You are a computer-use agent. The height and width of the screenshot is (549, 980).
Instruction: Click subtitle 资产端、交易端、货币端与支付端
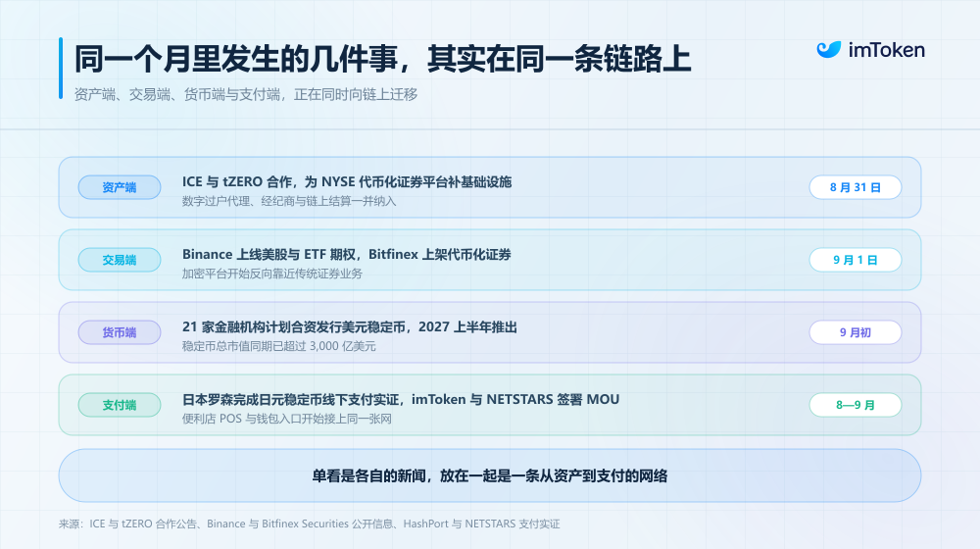click(176, 94)
